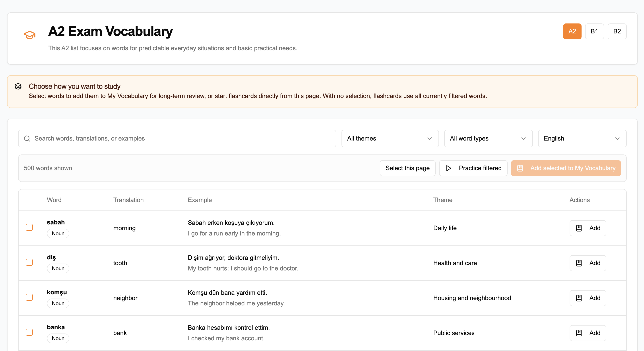Image resolution: width=644 pixels, height=351 pixels.
Task: Click the Daily life theme cell
Action: pyautogui.click(x=445, y=228)
